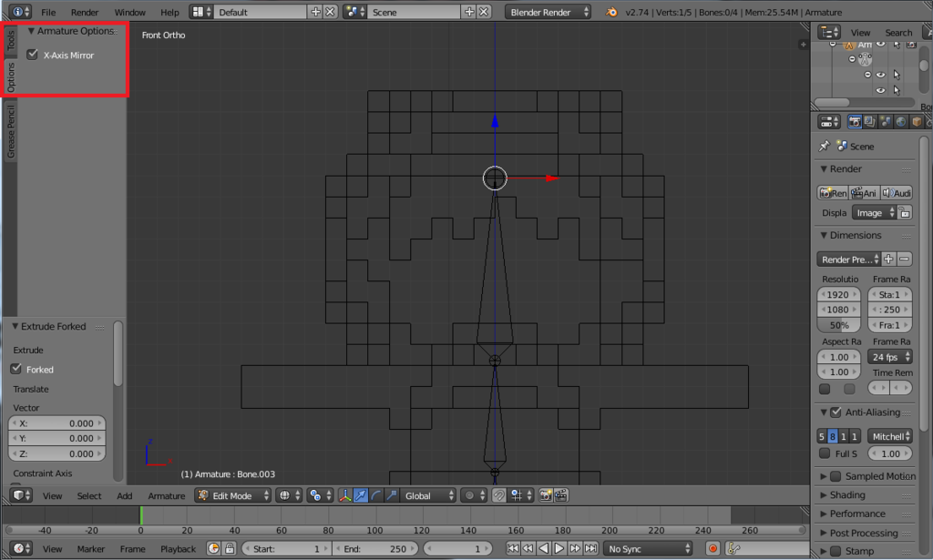This screenshot has height=560, width=933.
Task: Open the Mitchell filter dropdown
Action: [889, 436]
